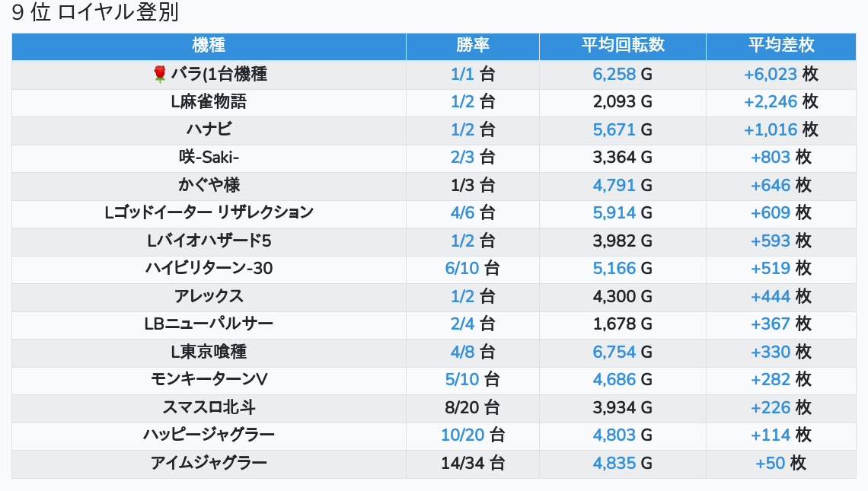Open the 2/3 win rate link for 咲-Saki-
The image size is (868, 491).
tap(463, 158)
